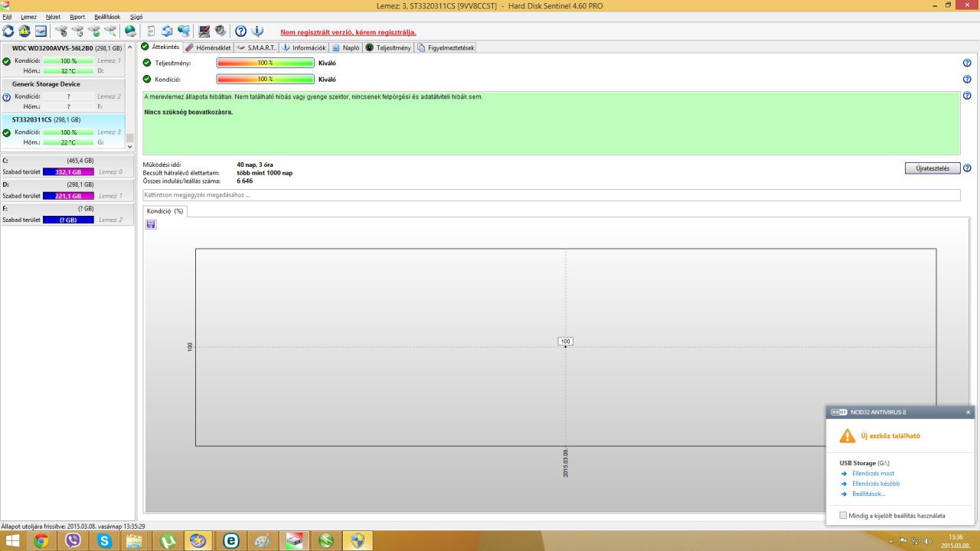This screenshot has width=980, height=551.
Task: Click the unregistered version registration link
Action: (x=348, y=32)
